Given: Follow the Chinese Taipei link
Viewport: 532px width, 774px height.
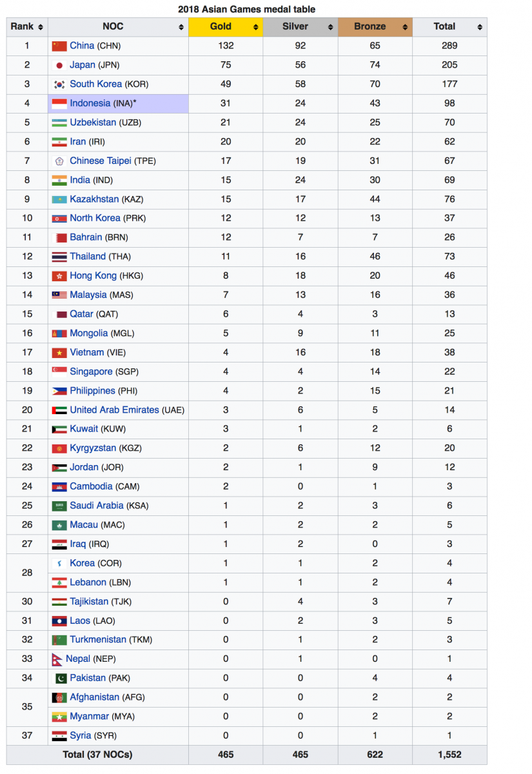Looking at the screenshot, I should (100, 161).
